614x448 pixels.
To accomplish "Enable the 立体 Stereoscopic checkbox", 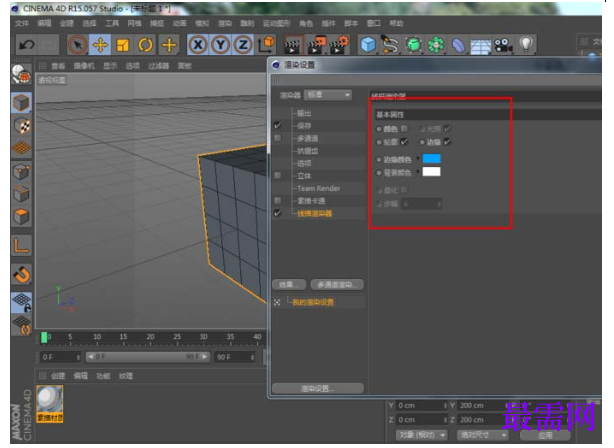I will pyautogui.click(x=278, y=175).
